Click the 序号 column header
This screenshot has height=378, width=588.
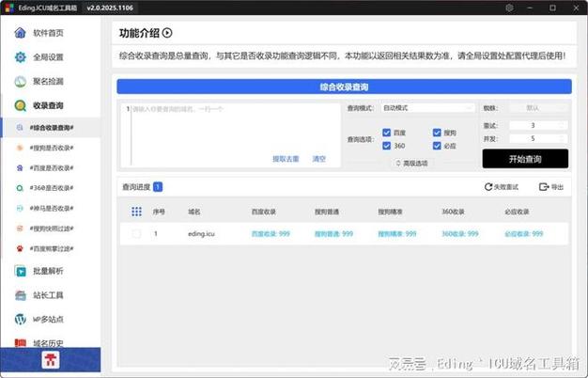[x=159, y=212]
